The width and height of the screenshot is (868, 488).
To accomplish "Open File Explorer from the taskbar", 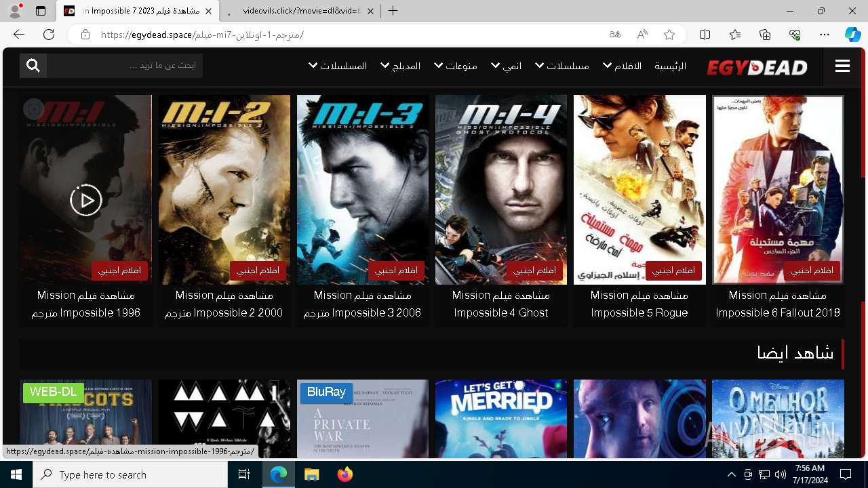I will pyautogui.click(x=311, y=474).
